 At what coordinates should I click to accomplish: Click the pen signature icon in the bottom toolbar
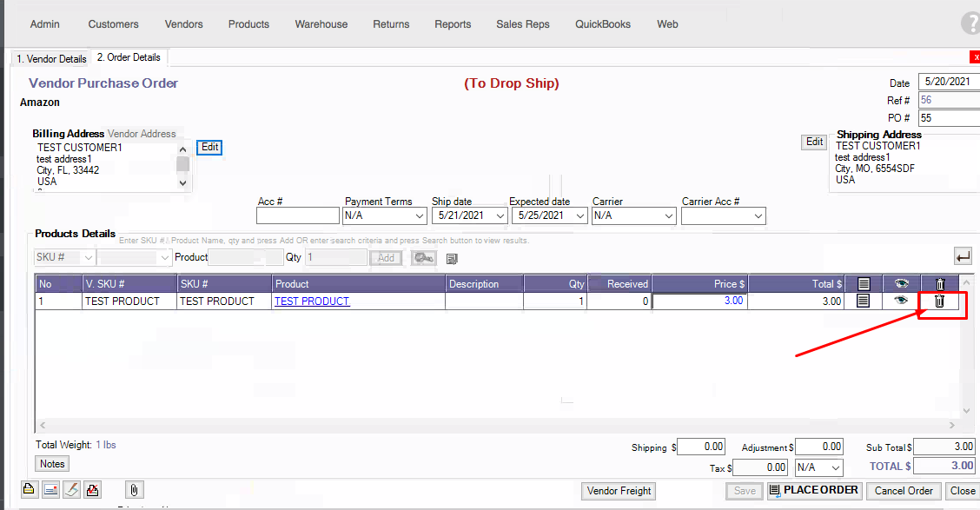[72, 489]
